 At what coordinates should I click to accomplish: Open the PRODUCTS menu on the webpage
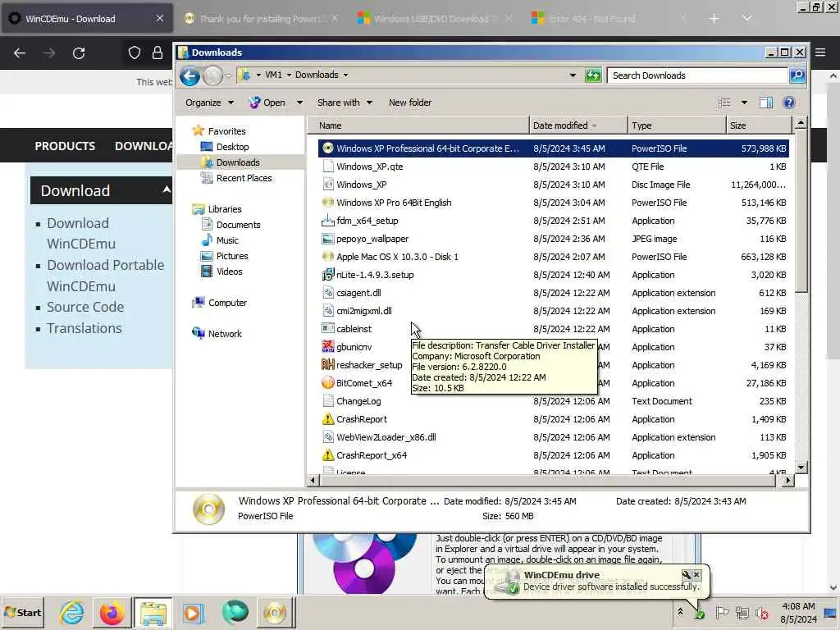65,146
